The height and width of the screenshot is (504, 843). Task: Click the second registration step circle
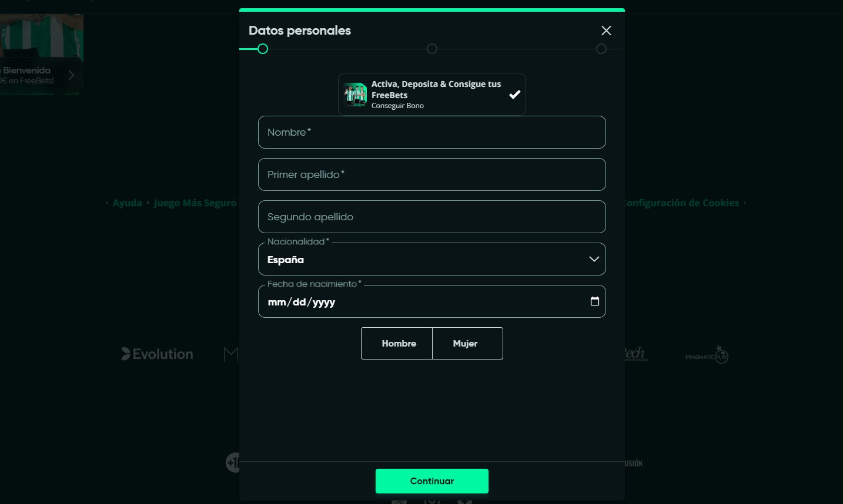pos(432,49)
